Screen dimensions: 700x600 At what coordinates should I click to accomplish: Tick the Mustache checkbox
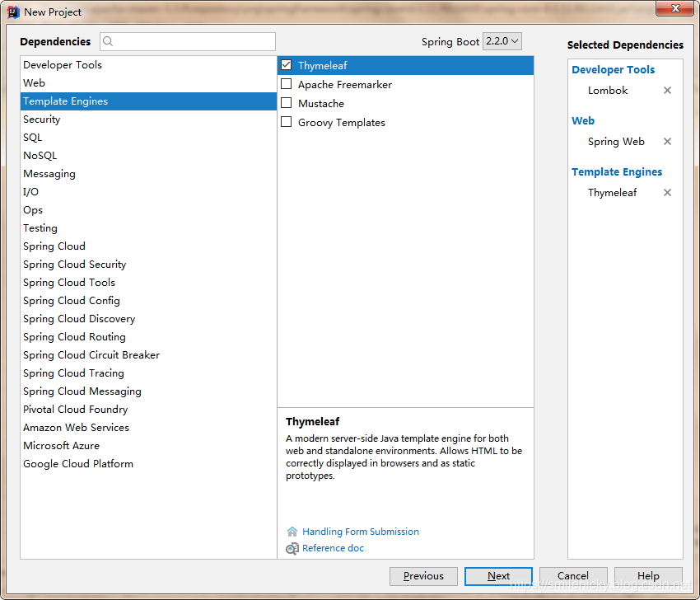(286, 103)
